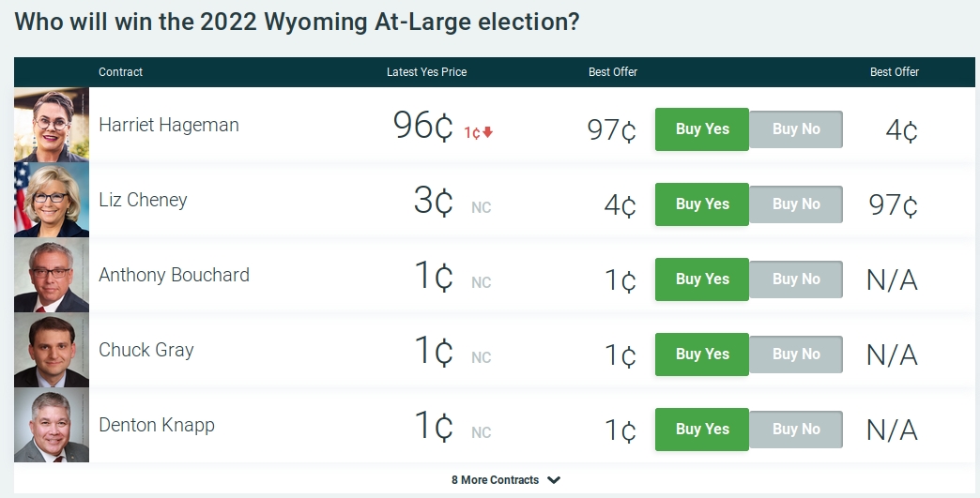
Task: Click Denton Knapp's portrait thumbnail
Action: [52, 425]
